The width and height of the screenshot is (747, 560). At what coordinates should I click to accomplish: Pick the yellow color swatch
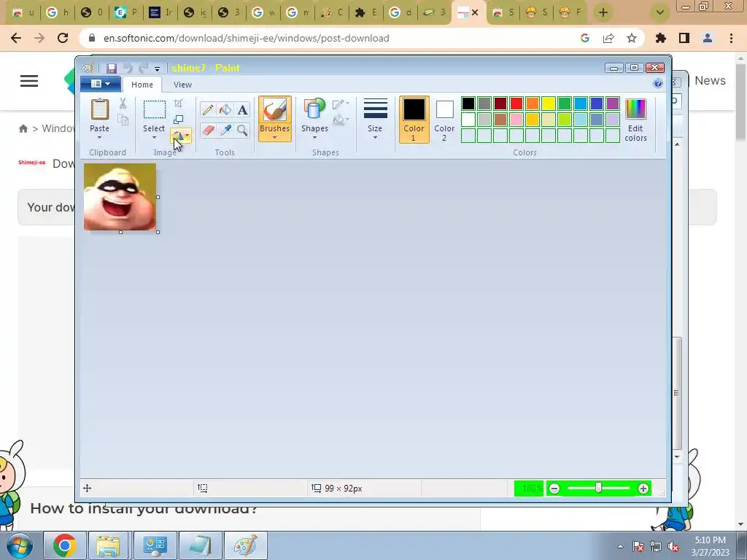(549, 104)
